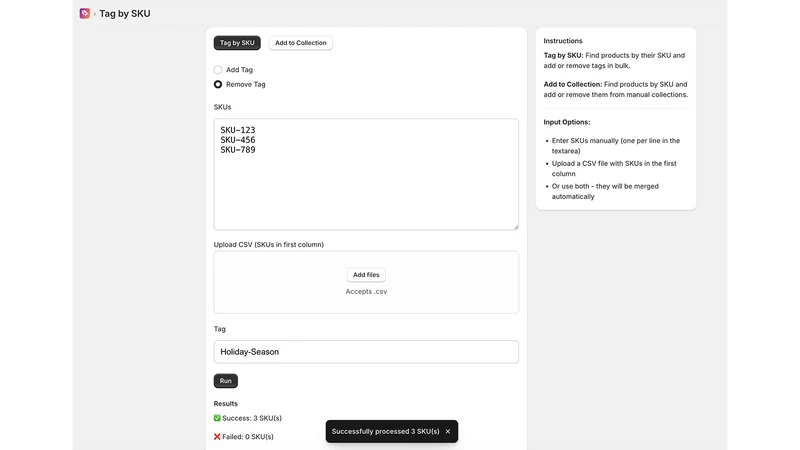Click the red Failed cross icon
800x450 pixels.
click(x=217, y=437)
